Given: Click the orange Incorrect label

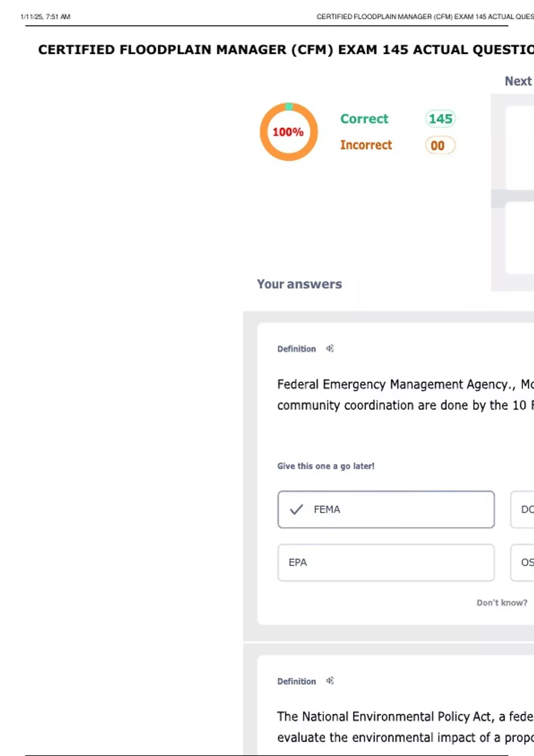Looking at the screenshot, I should [366, 145].
